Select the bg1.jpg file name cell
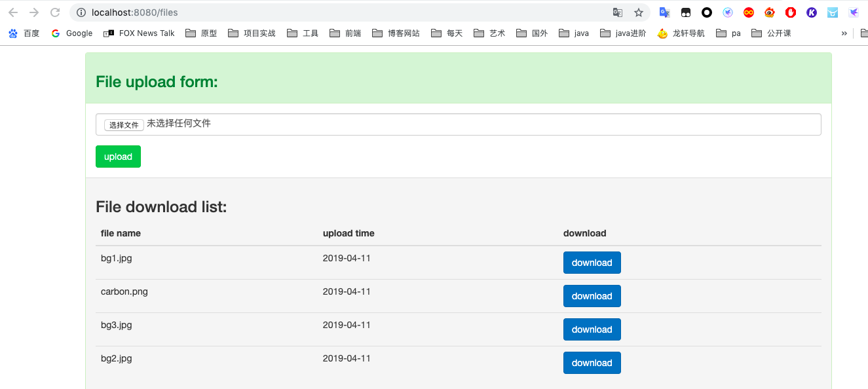This screenshot has width=868, height=389. coord(117,258)
